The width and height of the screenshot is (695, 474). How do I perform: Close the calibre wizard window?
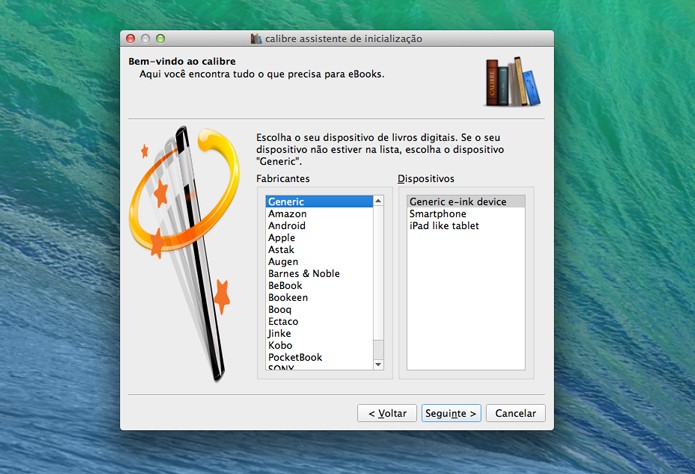[x=130, y=39]
